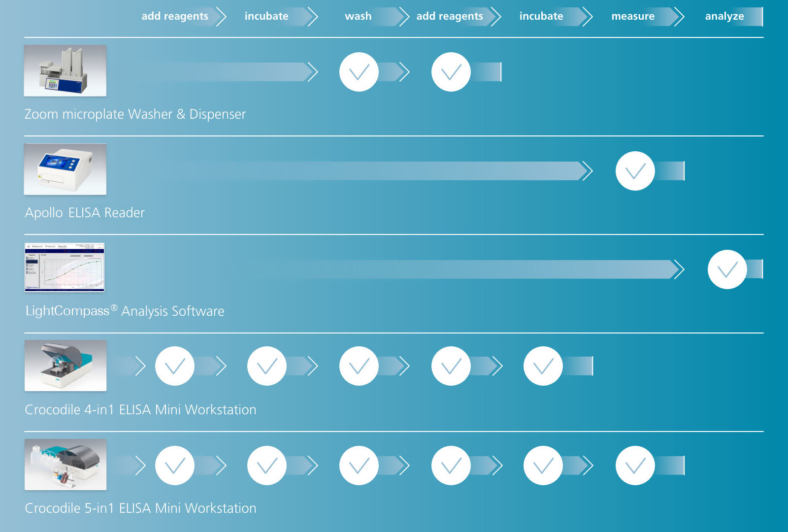Click the Crocodile 5-in1 workstation image
This screenshot has height=532, width=788.
[66, 465]
